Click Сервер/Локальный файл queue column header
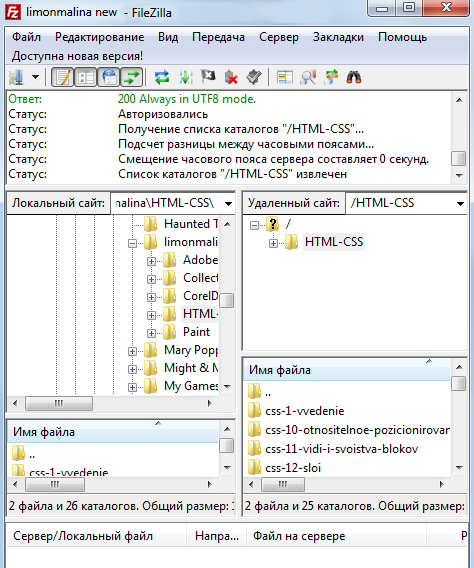Image resolution: width=474 pixels, height=568 pixels. point(97,536)
